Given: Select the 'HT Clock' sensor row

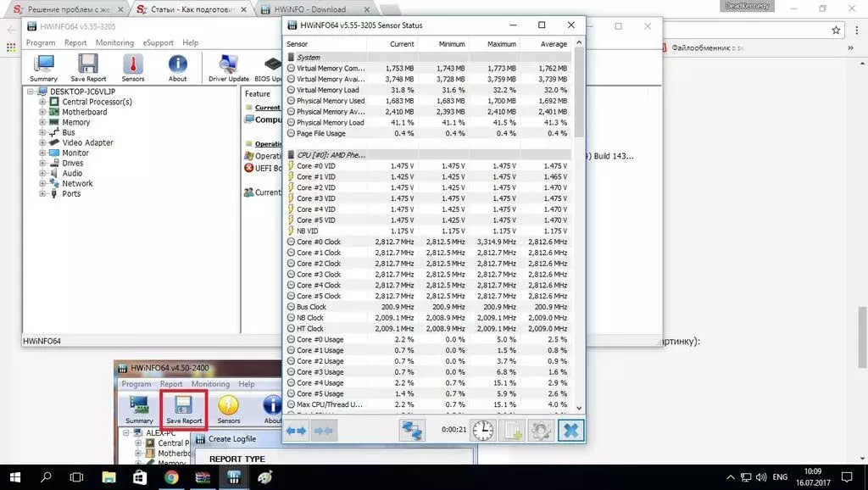Looking at the screenshot, I should coord(428,328).
